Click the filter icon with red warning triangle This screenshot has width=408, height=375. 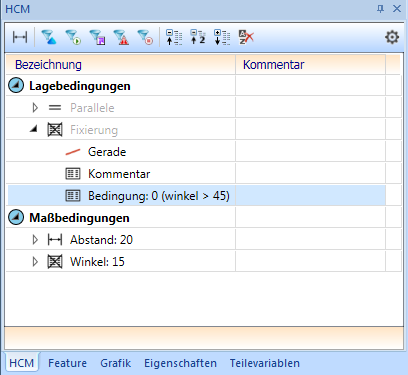(x=121, y=37)
